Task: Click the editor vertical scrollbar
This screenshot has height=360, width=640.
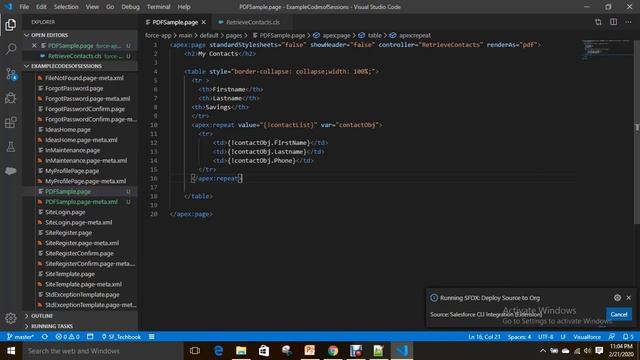Action: [x=637, y=132]
